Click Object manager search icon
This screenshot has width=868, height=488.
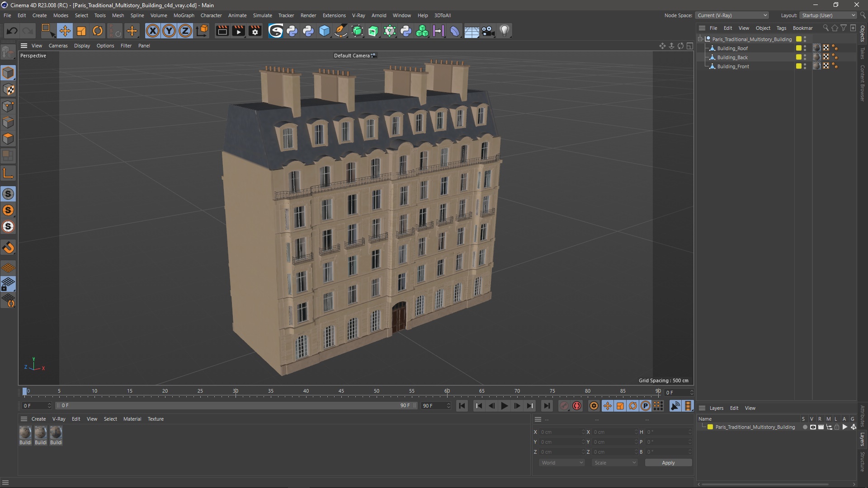click(x=826, y=28)
